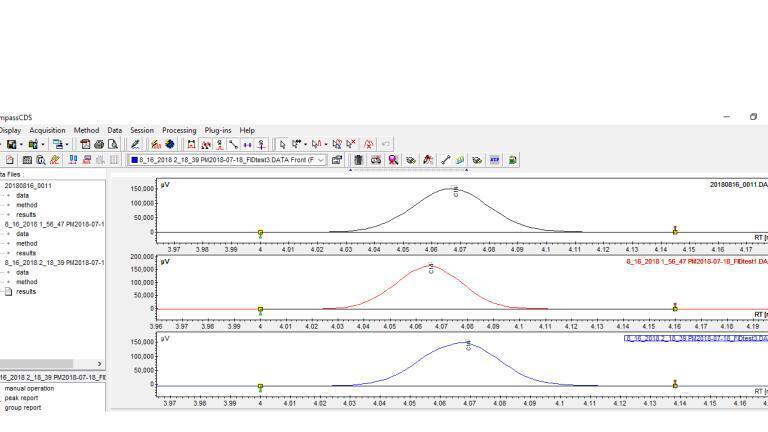Click the table grid icon in second toolbar
Screen dimensions: 768x432
(x=27, y=160)
